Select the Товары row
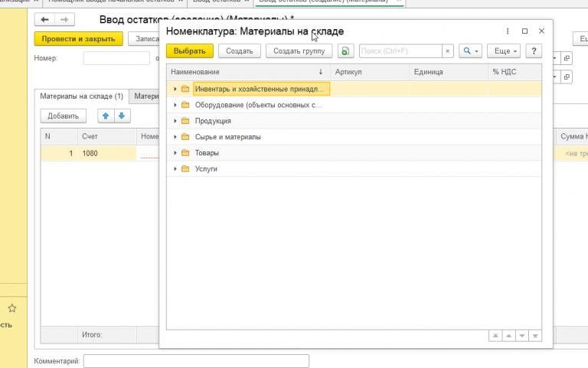 coord(354,152)
